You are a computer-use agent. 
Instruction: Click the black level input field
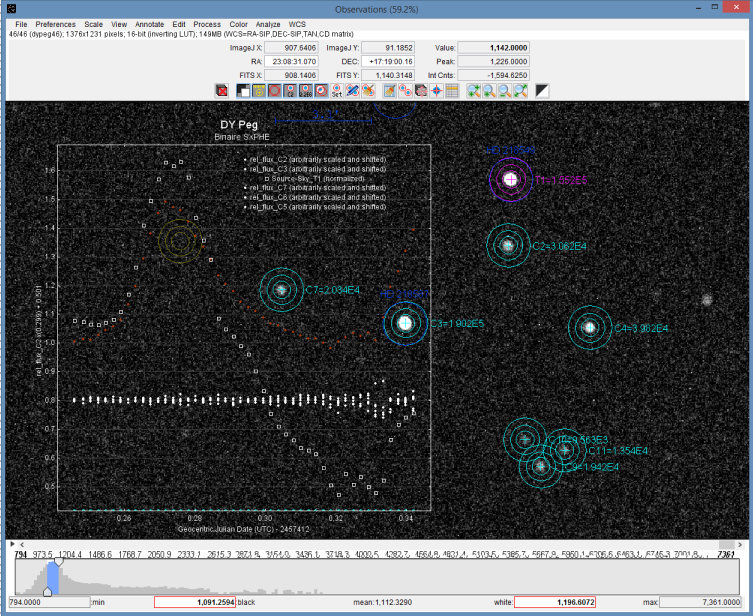(195, 602)
